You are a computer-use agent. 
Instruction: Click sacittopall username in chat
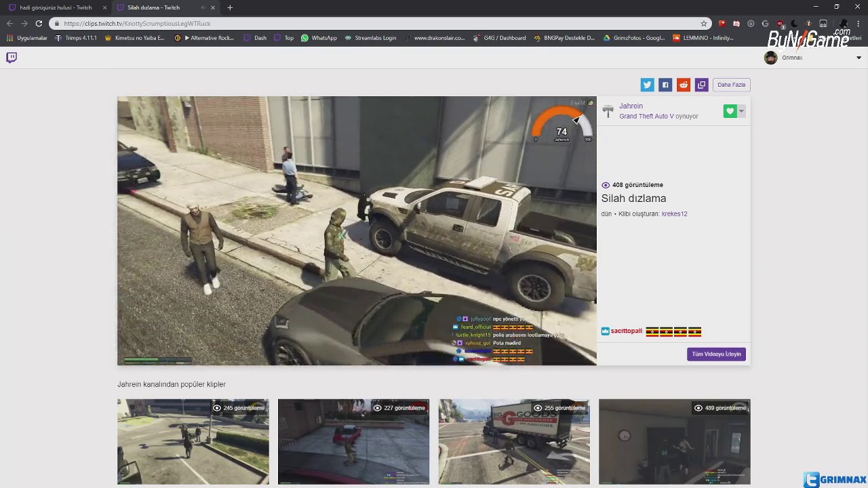pyautogui.click(x=626, y=331)
